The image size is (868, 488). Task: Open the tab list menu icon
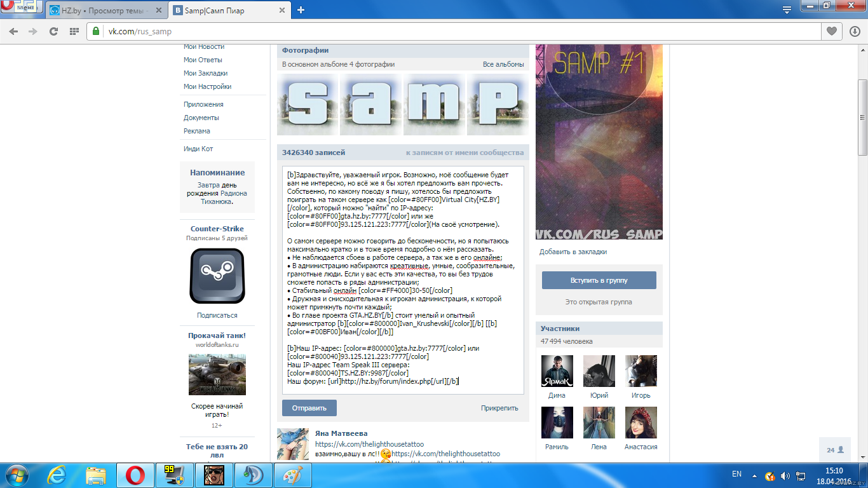(x=787, y=10)
